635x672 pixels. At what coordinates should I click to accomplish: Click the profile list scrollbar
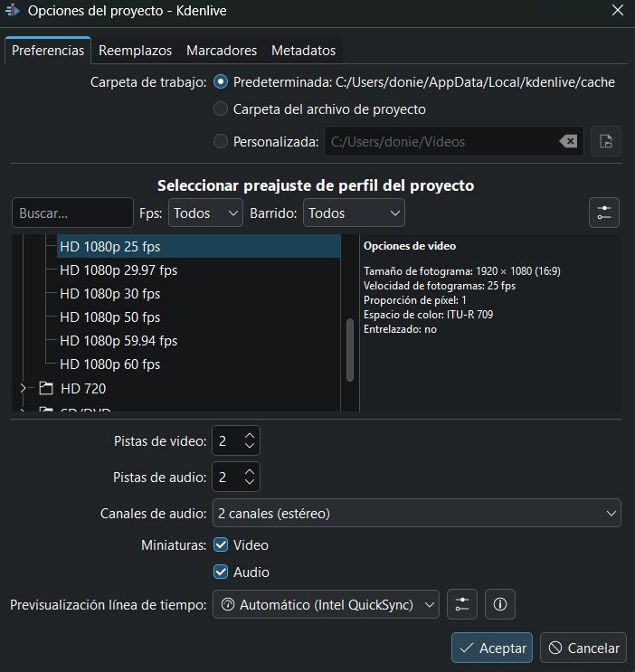350,349
